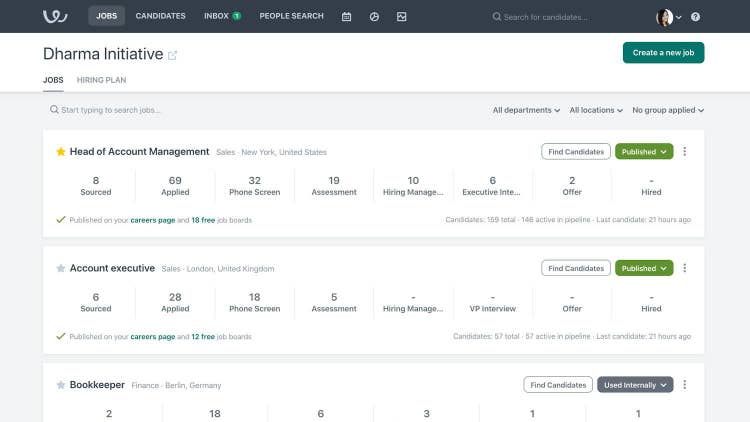750x422 pixels.
Task: Expand Published dropdown for Account executive
Action: pos(644,268)
